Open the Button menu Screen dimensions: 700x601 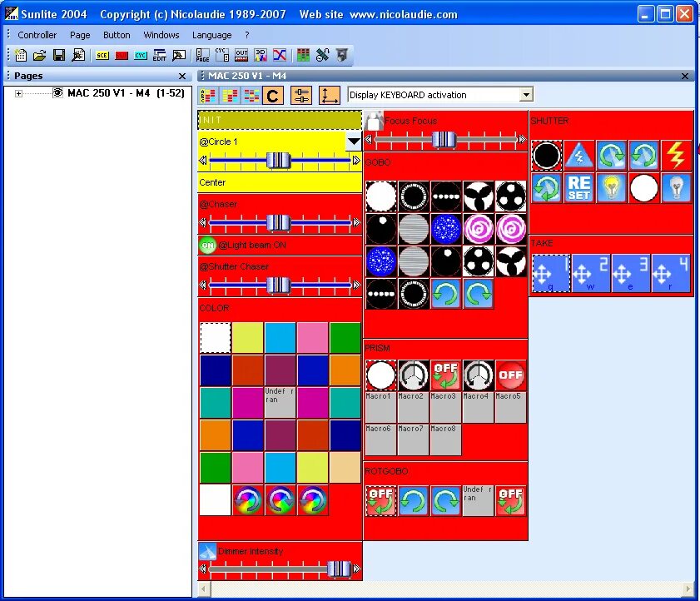[x=117, y=35]
